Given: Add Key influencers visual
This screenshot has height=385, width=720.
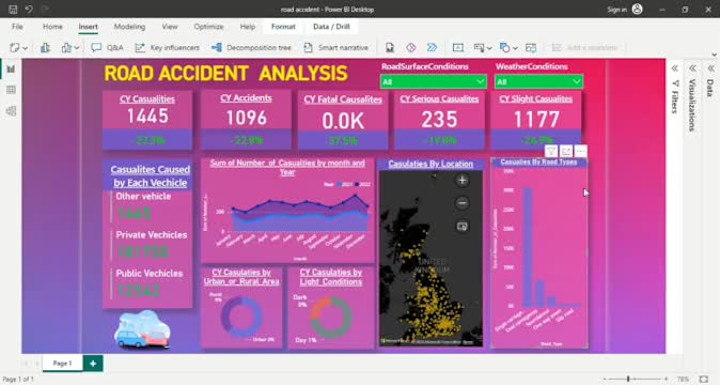Looking at the screenshot, I should [167, 48].
